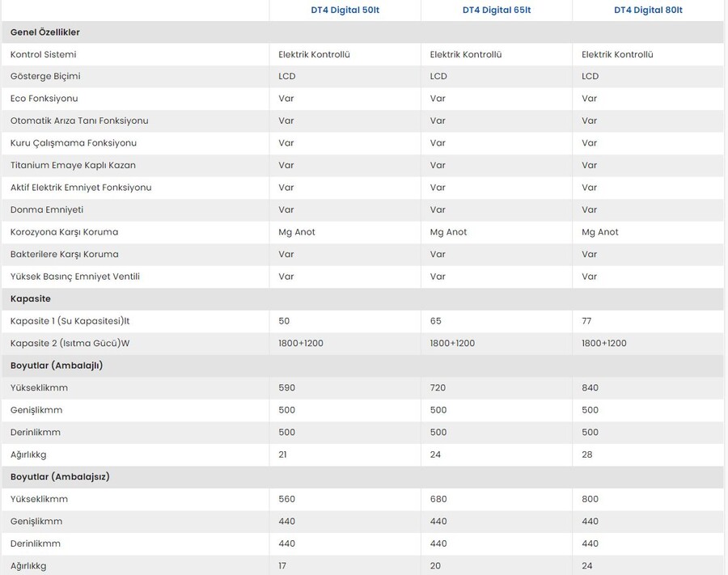This screenshot has width=728, height=575.
Task: Click Mg Anot in the 65lt column
Action: (x=448, y=232)
